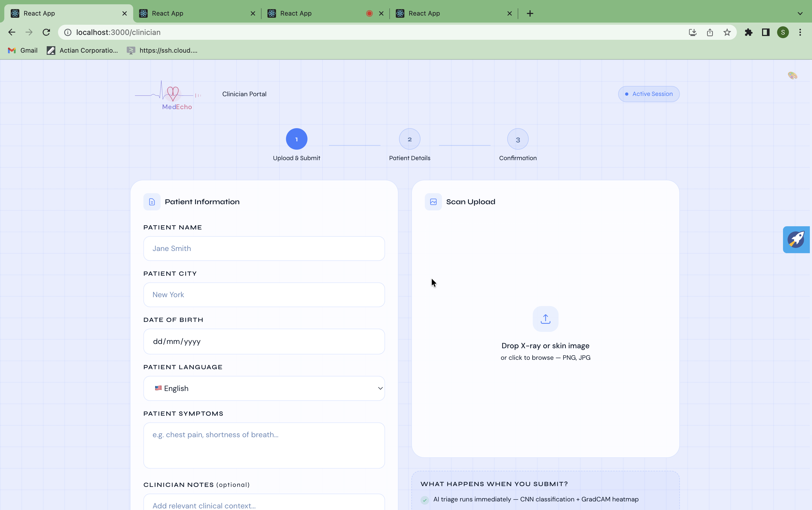Image resolution: width=812 pixels, height=510 pixels.
Task: Select step 2 Patient Details
Action: coord(409,139)
